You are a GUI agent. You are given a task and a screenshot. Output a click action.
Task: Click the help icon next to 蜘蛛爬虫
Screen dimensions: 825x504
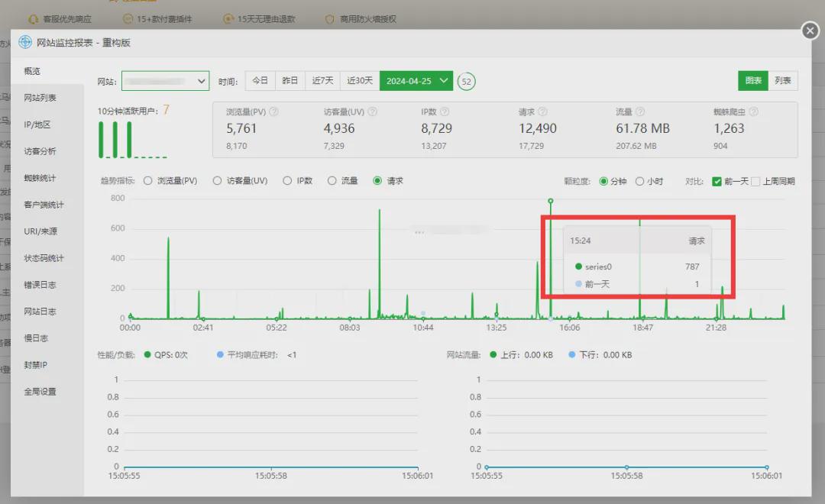click(753, 111)
